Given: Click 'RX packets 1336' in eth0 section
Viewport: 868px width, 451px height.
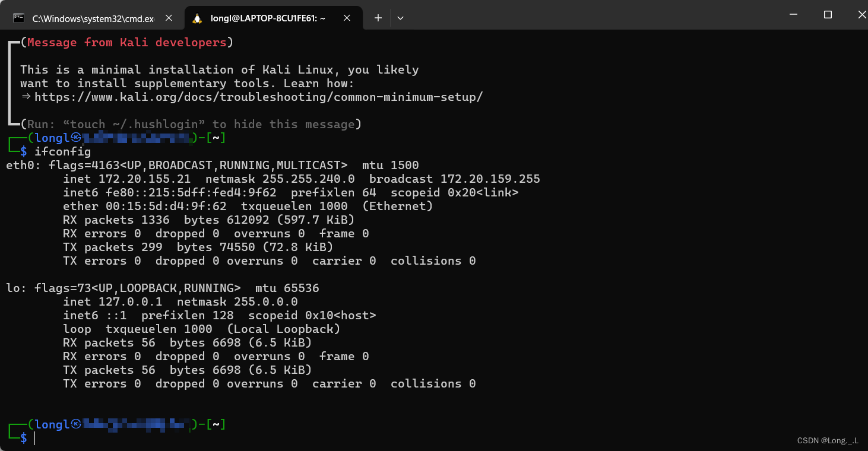Looking at the screenshot, I should pyautogui.click(x=116, y=220).
